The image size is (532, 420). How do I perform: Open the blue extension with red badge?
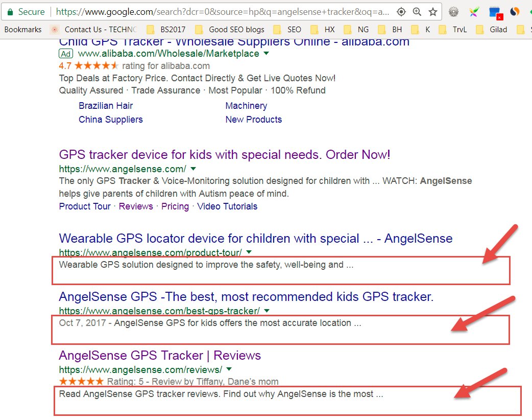pyautogui.click(x=495, y=13)
